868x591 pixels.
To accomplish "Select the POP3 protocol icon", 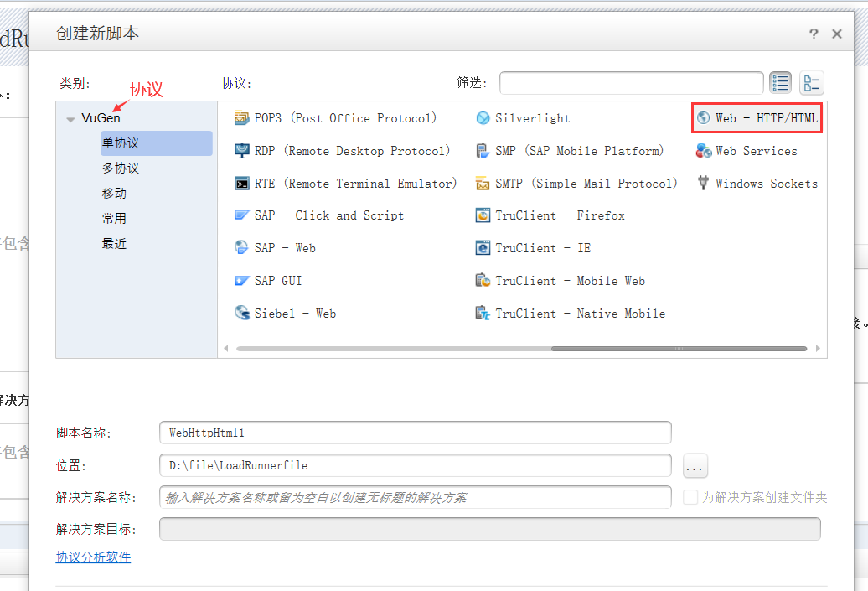I will coord(241,118).
